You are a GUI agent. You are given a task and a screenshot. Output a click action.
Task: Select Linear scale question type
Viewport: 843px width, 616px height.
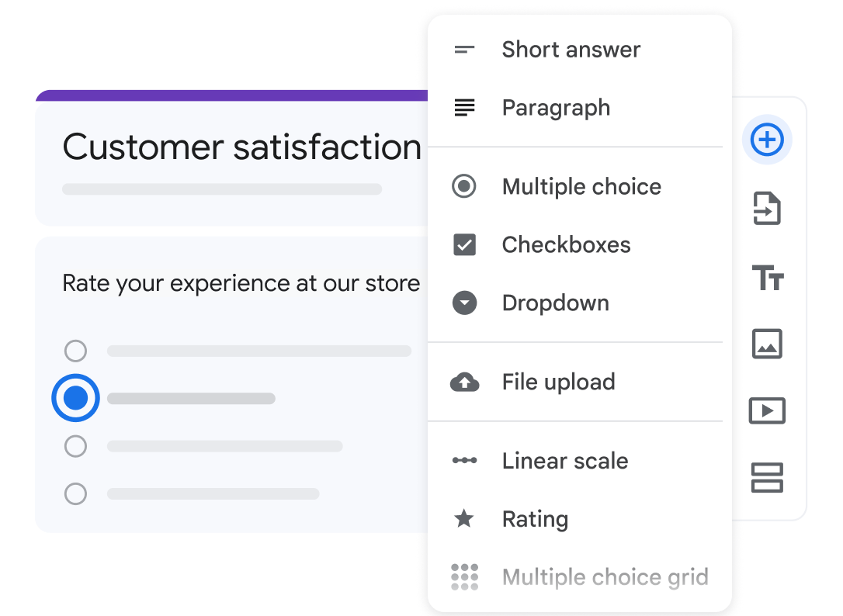click(x=564, y=461)
